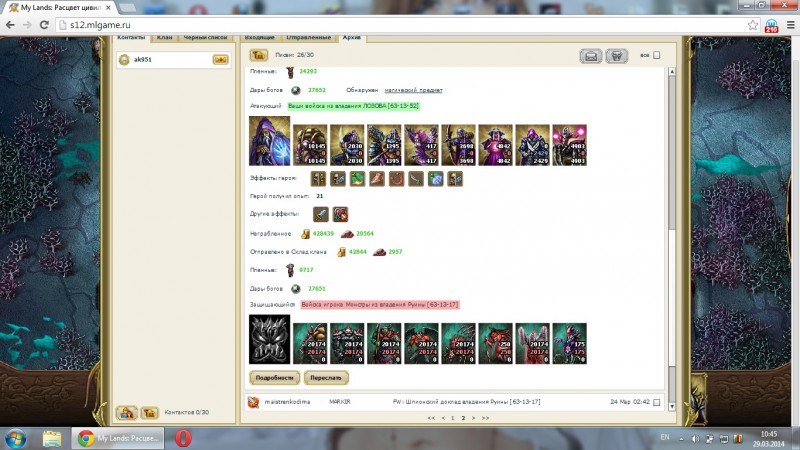
Task: Click the message scrollbar down arrow
Action: [x=672, y=407]
